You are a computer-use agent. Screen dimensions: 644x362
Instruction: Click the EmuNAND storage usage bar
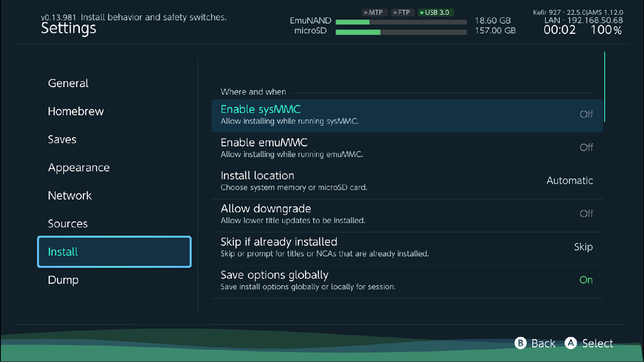pyautogui.click(x=401, y=22)
